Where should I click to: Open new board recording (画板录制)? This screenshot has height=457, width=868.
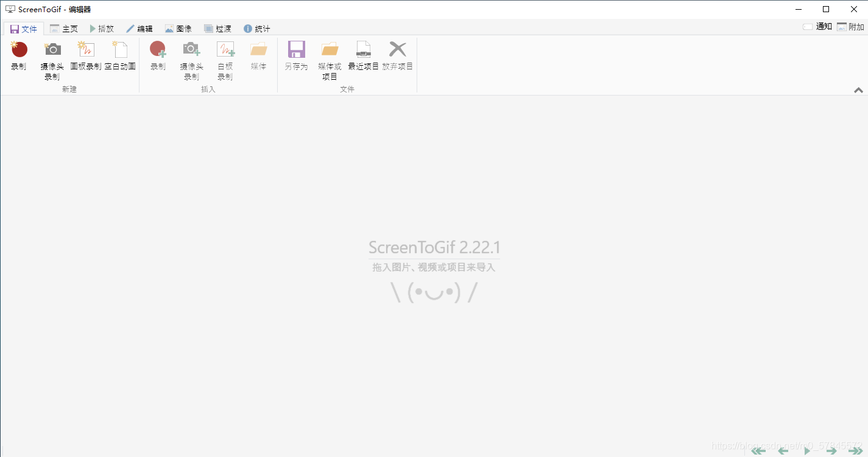[86, 56]
